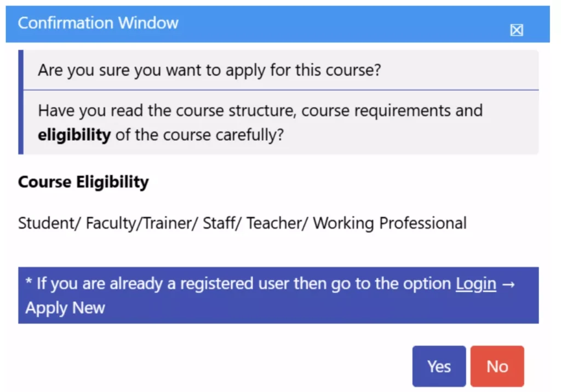Click the bold "eligibility" word
The image size is (561, 392).
(x=74, y=135)
